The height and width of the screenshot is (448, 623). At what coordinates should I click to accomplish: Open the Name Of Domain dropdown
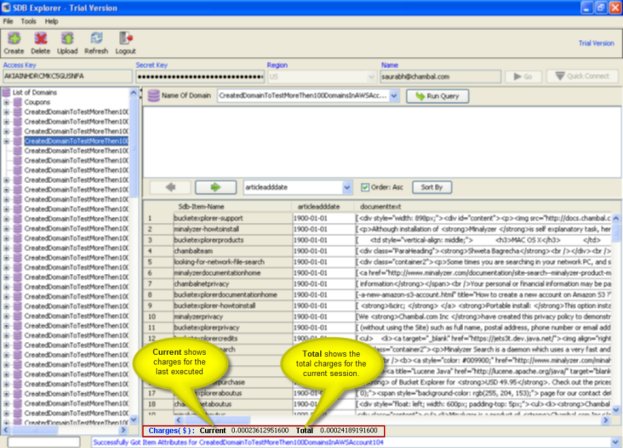tap(394, 96)
